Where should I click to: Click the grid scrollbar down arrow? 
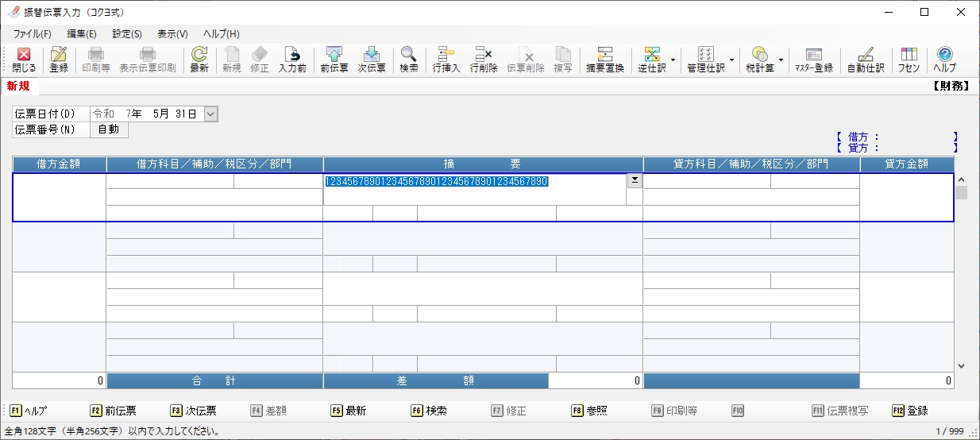coord(961,366)
